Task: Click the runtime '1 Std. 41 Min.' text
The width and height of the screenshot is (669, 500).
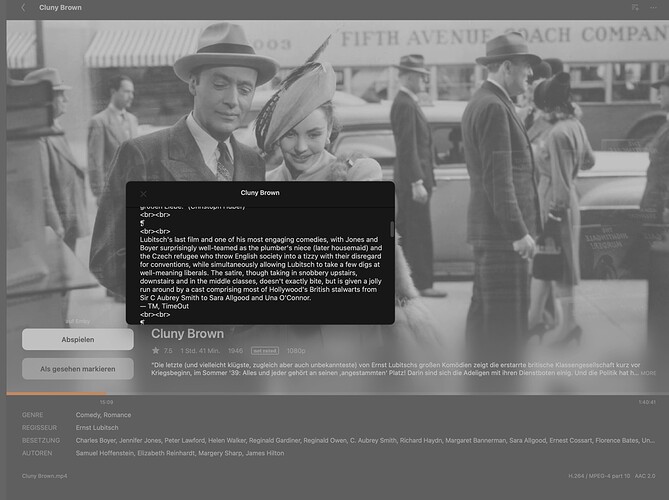Action: (x=200, y=351)
